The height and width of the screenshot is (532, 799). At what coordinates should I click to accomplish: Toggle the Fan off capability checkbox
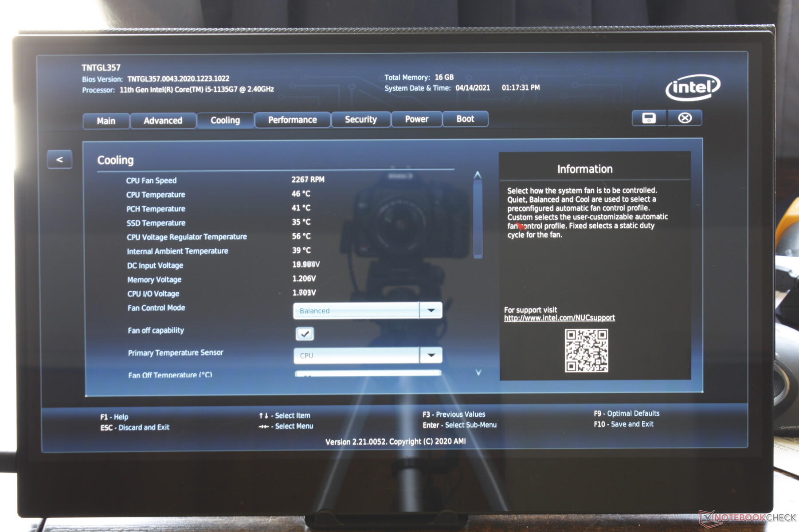click(305, 333)
